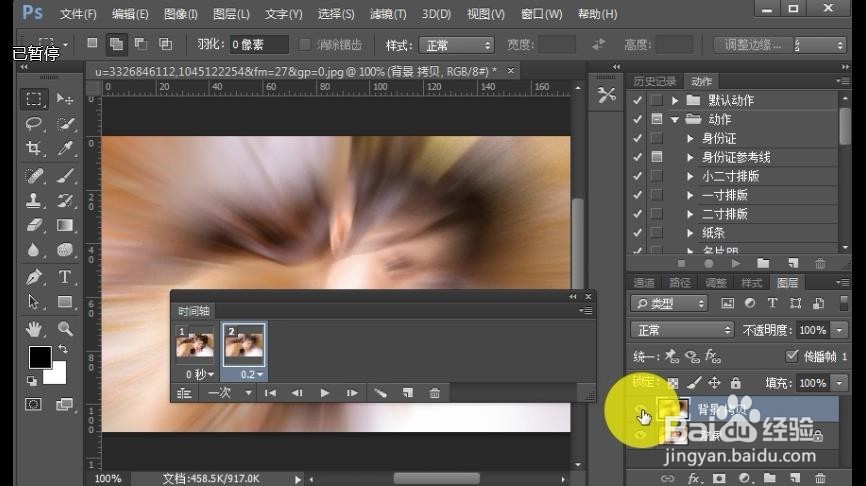Viewport: 866px width, 486px height.
Task: Click Subtract from Selection icon
Action: 141,44
